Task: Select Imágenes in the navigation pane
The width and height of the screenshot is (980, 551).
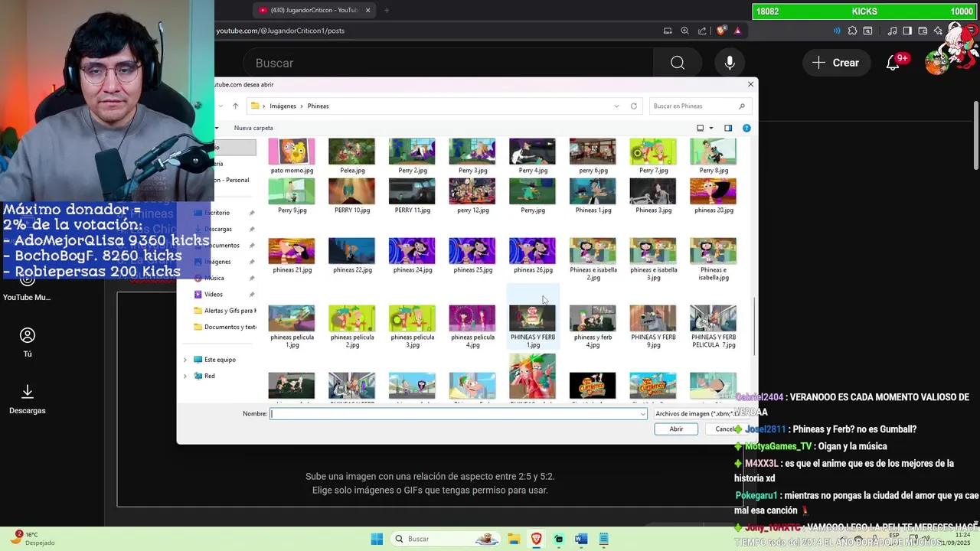Action: coord(217,262)
